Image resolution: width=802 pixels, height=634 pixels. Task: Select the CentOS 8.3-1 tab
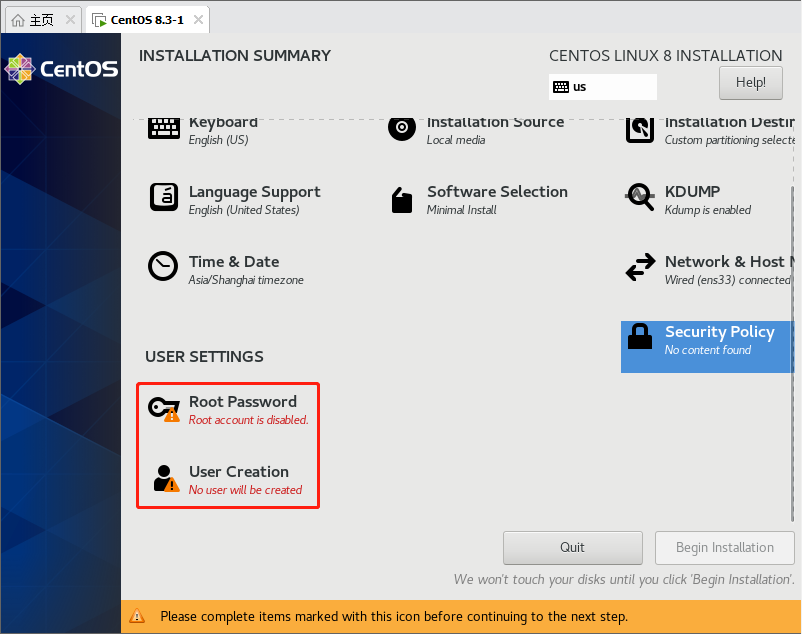coord(147,20)
